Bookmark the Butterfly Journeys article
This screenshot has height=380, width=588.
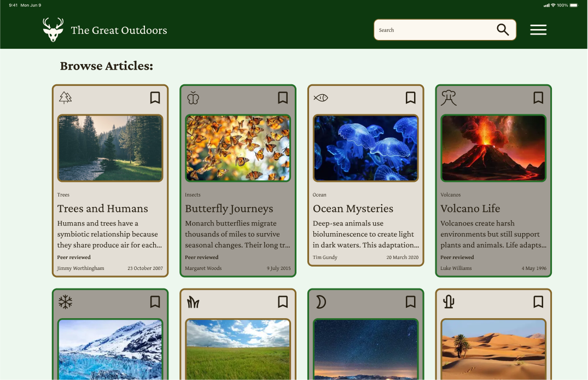point(283,98)
